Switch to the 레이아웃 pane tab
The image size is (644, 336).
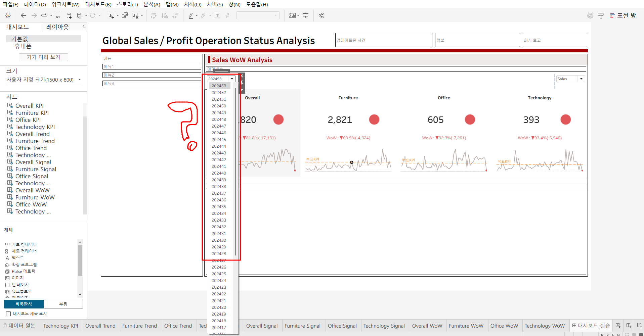[57, 27]
